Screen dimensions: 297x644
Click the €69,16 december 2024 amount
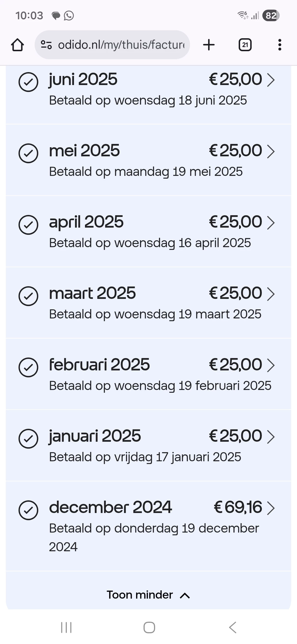[x=238, y=507]
